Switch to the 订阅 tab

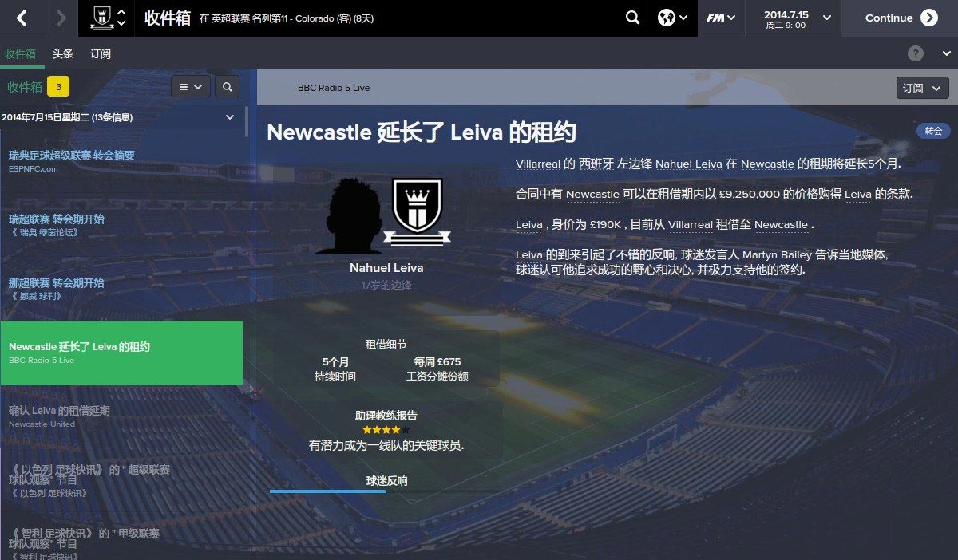click(101, 53)
